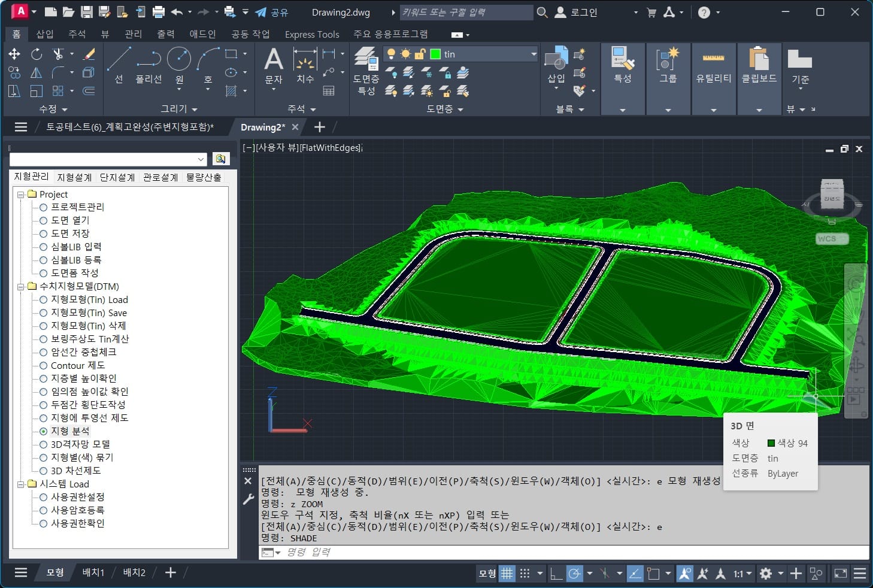This screenshot has width=873, height=588.
Task: Switch to the 토공테스트(6) drawing file tab
Action: 130,127
